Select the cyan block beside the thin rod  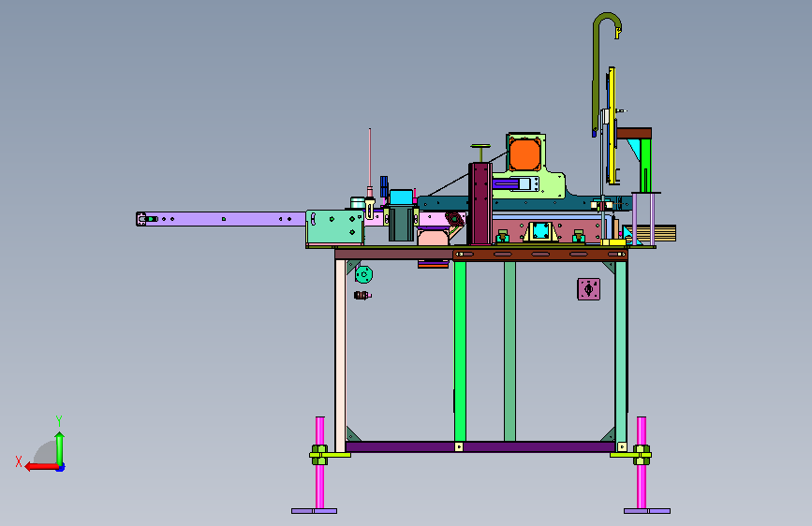402,197
